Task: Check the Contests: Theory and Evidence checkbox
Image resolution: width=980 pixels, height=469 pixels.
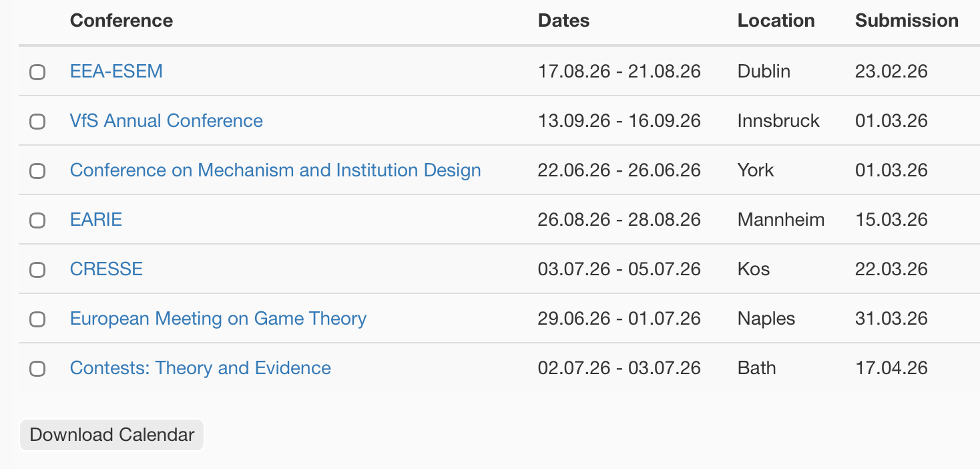Action: (x=37, y=369)
